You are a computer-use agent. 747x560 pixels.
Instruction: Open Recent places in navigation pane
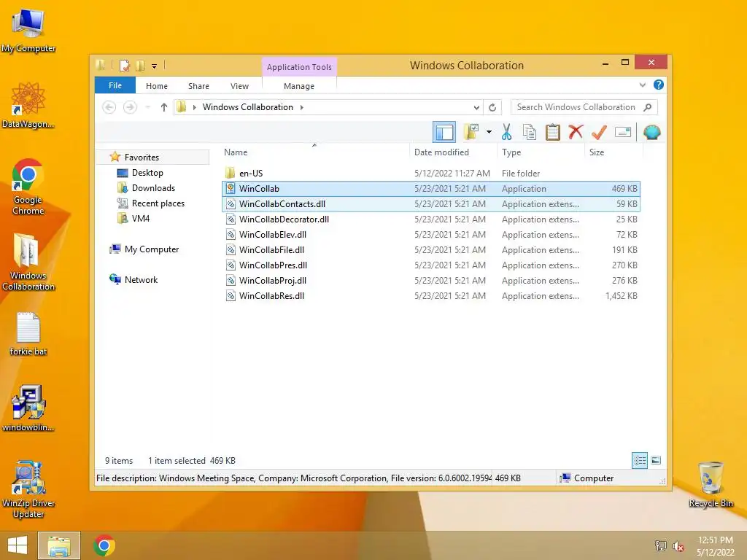point(158,203)
